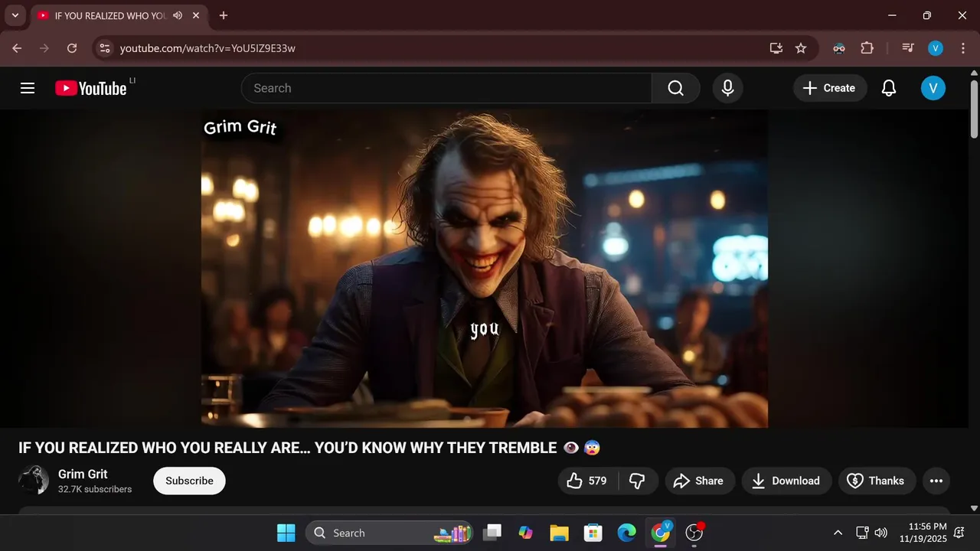Open the Create button
This screenshot has height=551, width=980.
pyautogui.click(x=830, y=88)
